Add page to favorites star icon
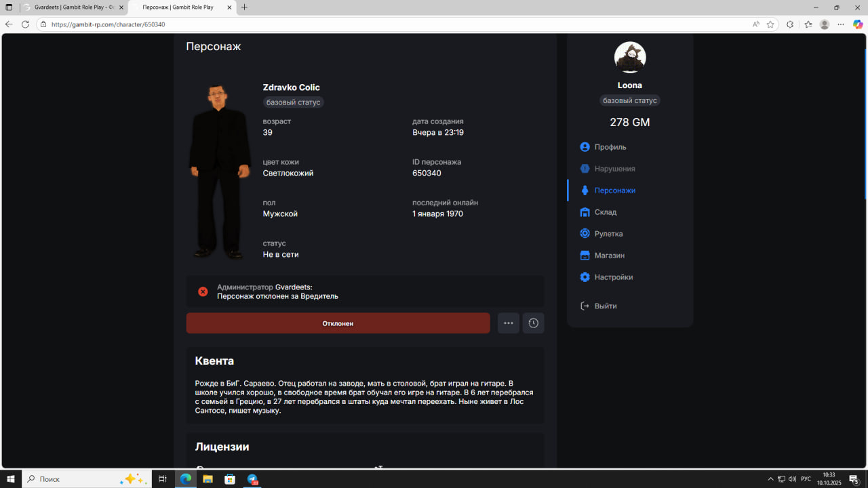Viewport: 868px width, 488px height. pyautogui.click(x=770, y=24)
